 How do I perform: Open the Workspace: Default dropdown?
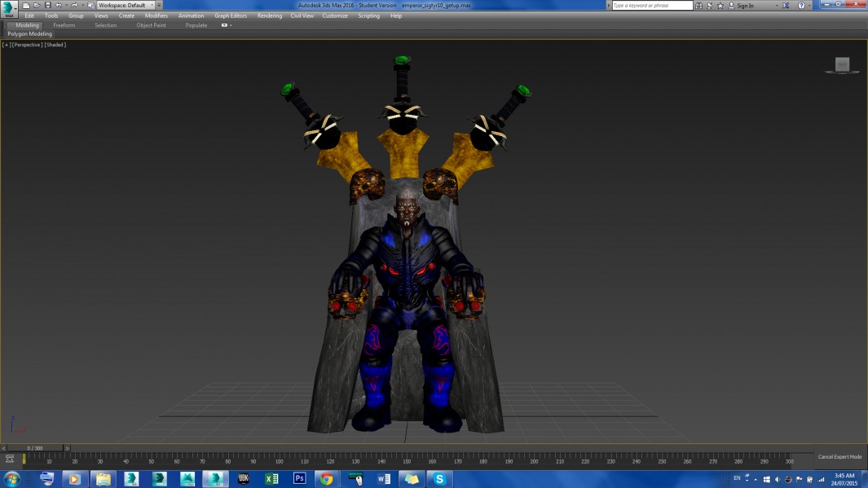(126, 6)
